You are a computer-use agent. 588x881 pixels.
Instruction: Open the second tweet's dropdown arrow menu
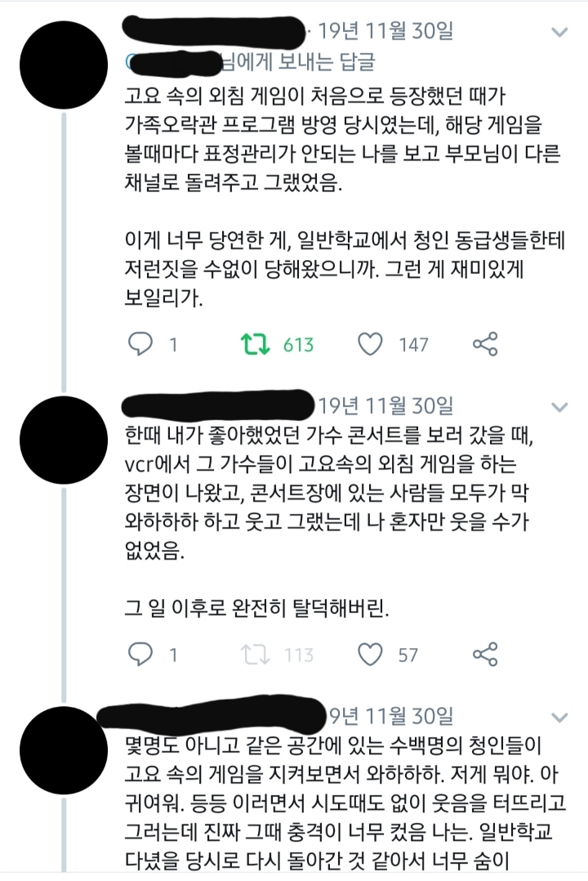560,406
